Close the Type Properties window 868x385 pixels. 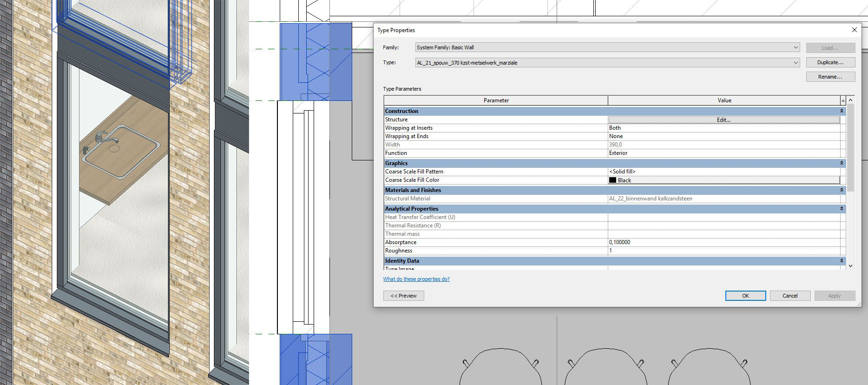coord(854,30)
